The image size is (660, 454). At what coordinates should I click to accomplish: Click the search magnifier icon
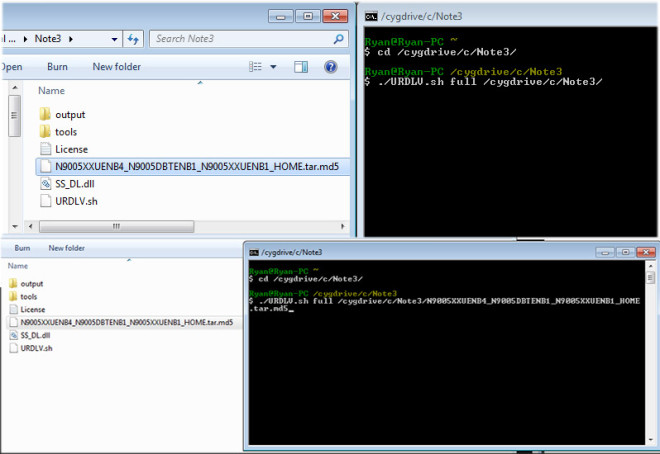click(x=338, y=39)
